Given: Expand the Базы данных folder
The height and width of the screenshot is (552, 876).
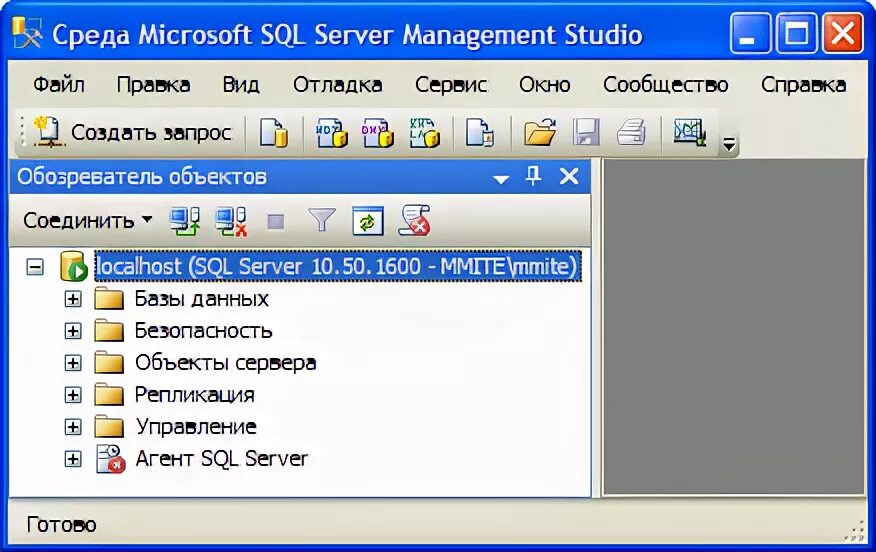Looking at the screenshot, I should click(x=73, y=299).
